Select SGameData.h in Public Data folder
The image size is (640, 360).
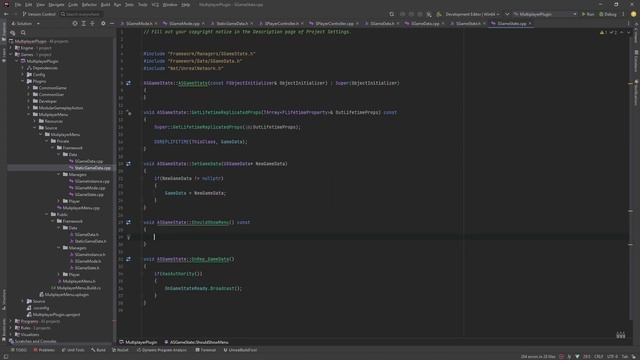click(x=84, y=235)
